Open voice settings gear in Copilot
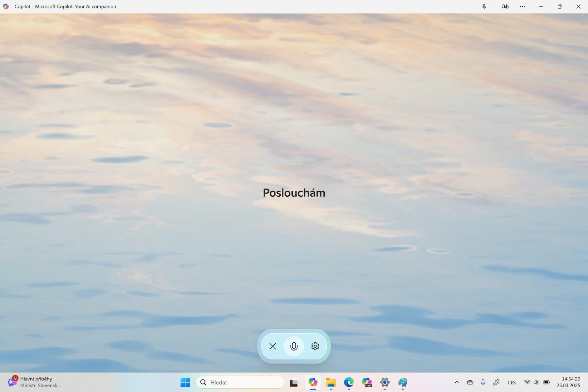Image resolution: width=588 pixels, height=392 pixels. point(315,346)
